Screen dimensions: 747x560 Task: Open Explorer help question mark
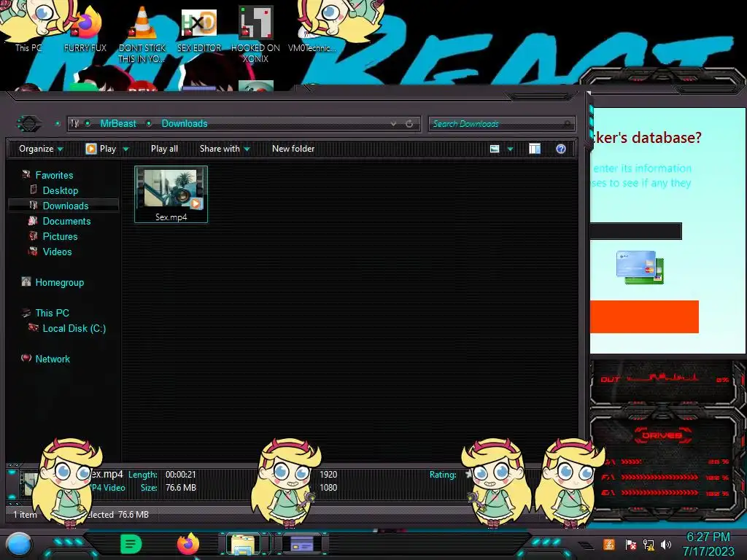561,149
